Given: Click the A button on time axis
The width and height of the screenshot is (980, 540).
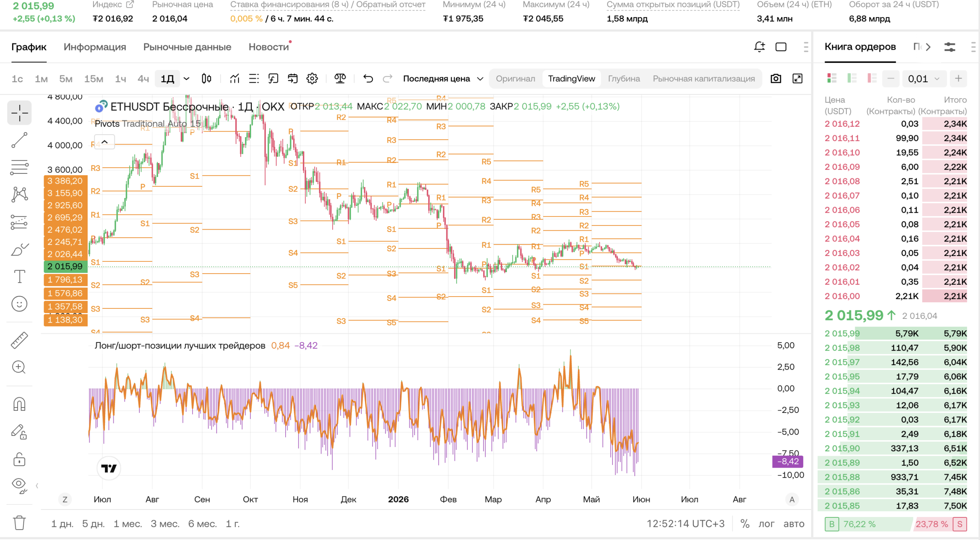Looking at the screenshot, I should click(792, 499).
